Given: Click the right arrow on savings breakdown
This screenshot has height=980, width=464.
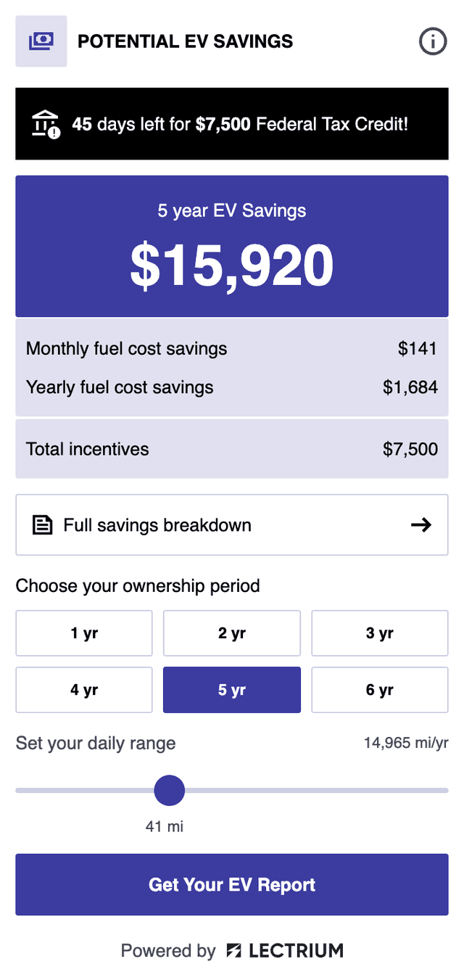Looking at the screenshot, I should [421, 525].
